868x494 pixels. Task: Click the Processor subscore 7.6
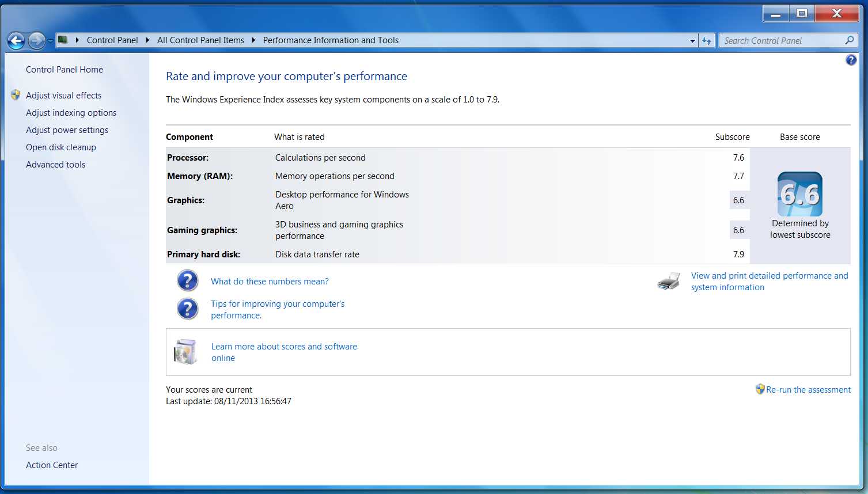point(738,158)
